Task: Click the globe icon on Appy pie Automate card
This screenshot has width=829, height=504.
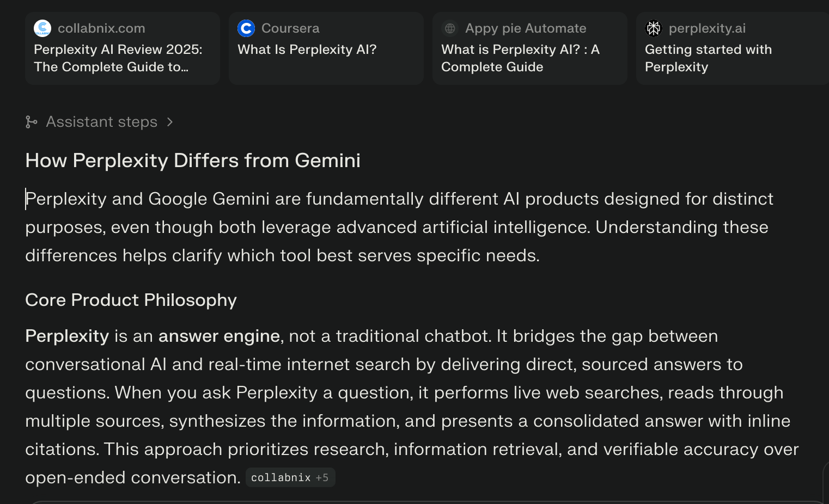Action: click(450, 28)
